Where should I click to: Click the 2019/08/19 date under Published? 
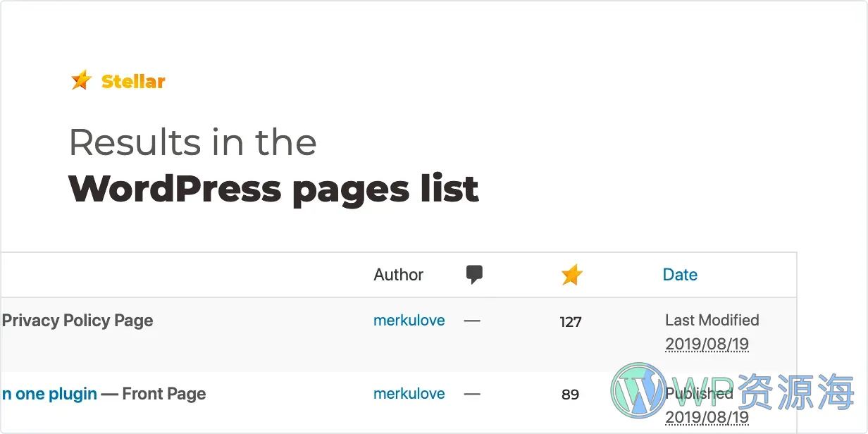pyautogui.click(x=707, y=418)
